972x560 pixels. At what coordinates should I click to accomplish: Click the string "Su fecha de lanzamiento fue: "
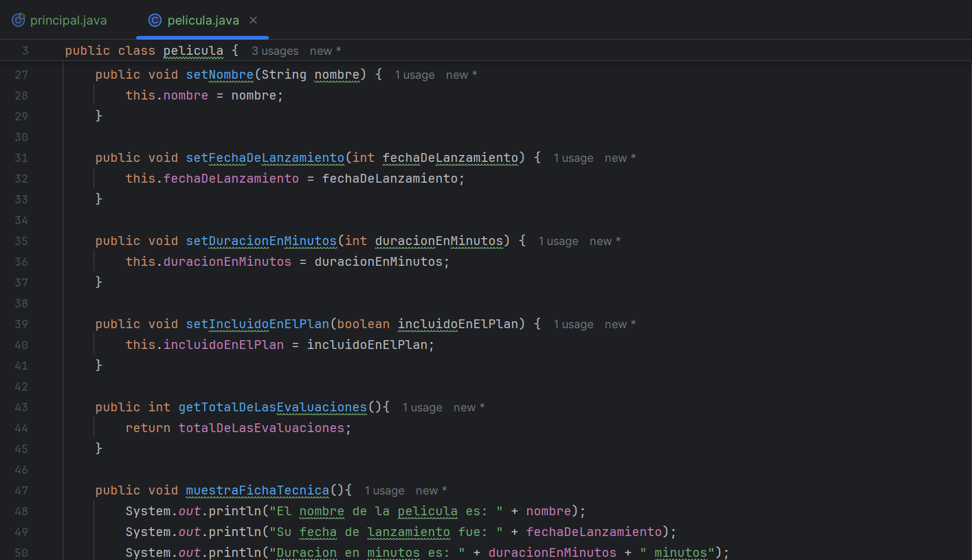pos(386,532)
